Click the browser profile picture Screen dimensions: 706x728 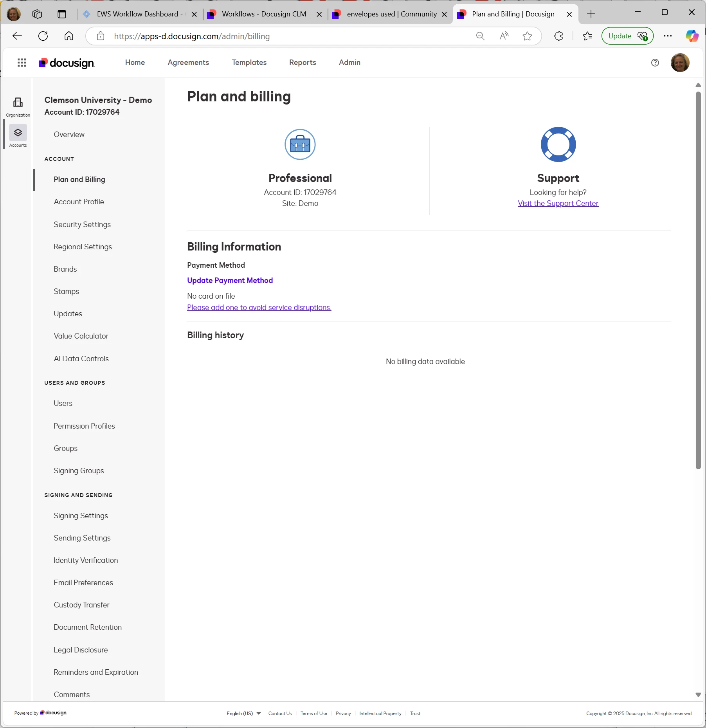coord(14,14)
